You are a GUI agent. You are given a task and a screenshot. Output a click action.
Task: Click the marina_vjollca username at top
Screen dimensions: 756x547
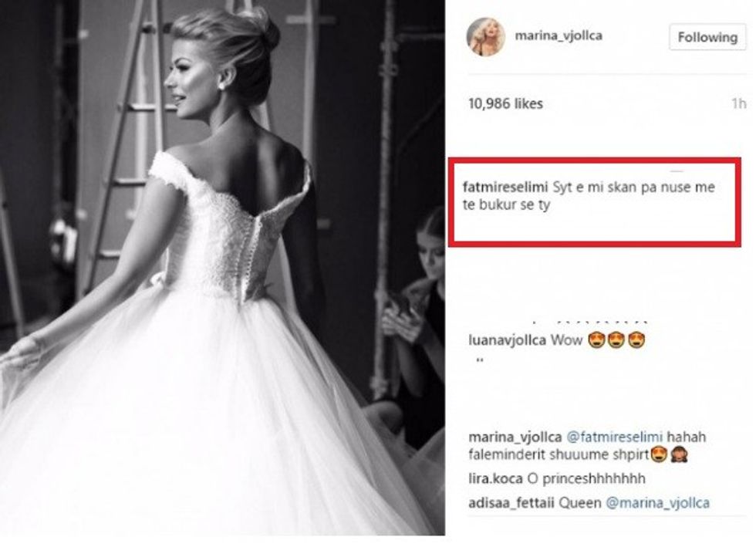click(x=559, y=35)
